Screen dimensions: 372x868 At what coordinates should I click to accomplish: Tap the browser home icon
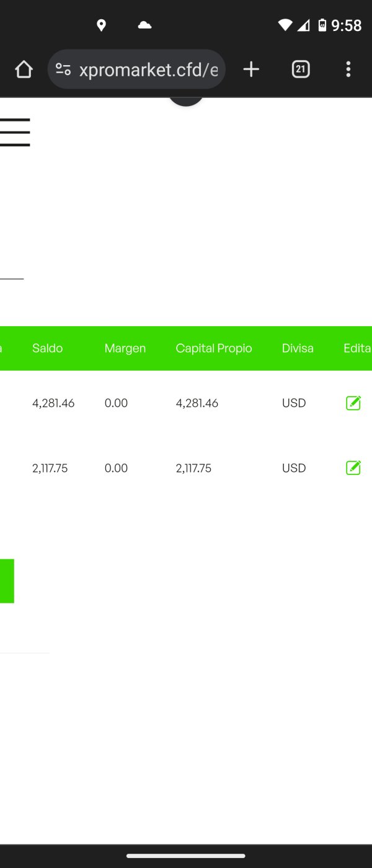[x=24, y=69]
